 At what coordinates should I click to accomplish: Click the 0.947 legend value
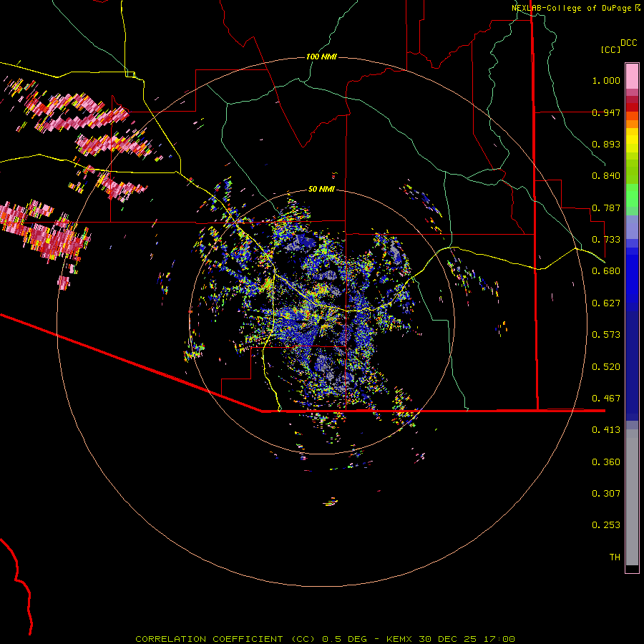click(606, 112)
